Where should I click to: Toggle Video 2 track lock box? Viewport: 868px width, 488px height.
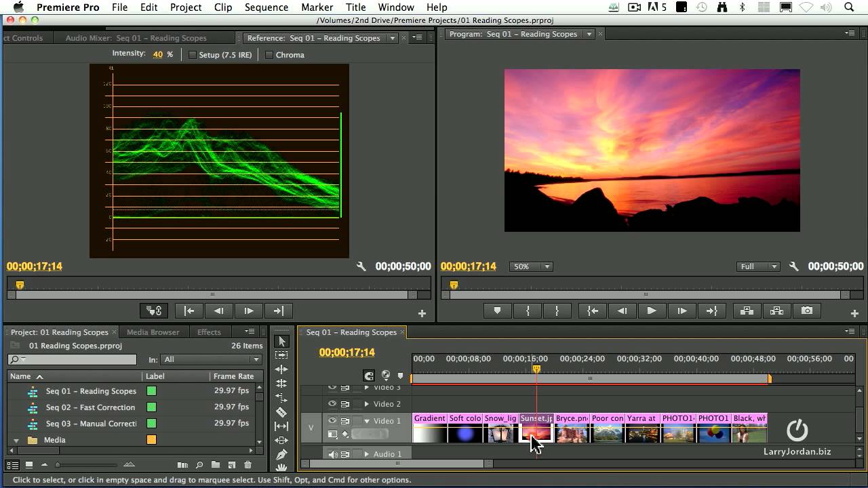point(357,404)
